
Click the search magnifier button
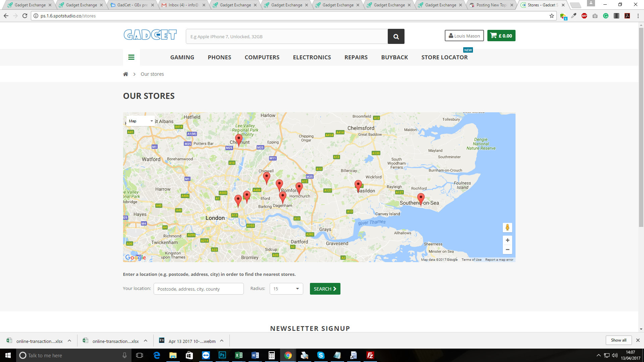pos(396,37)
